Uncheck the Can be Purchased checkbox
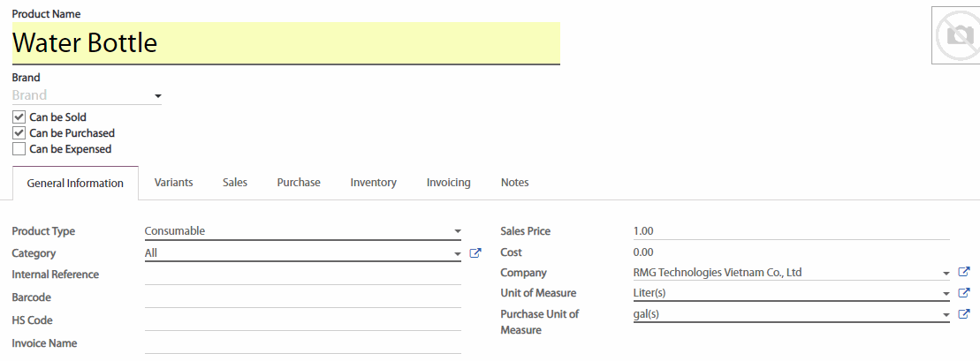980x361 pixels. point(19,133)
